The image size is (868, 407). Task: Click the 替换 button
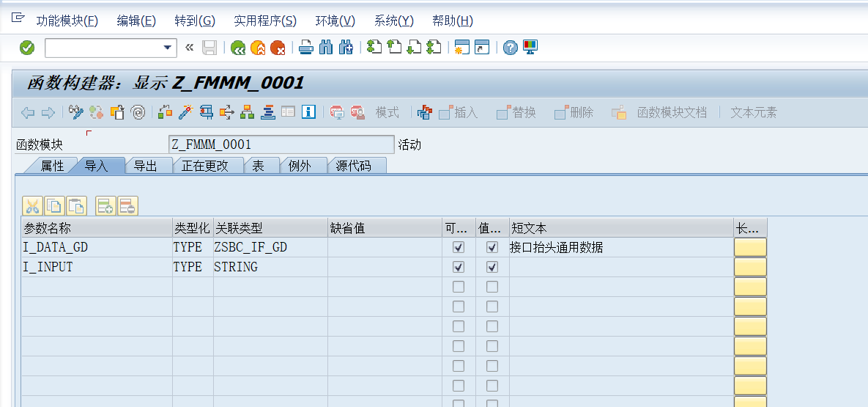[516, 112]
